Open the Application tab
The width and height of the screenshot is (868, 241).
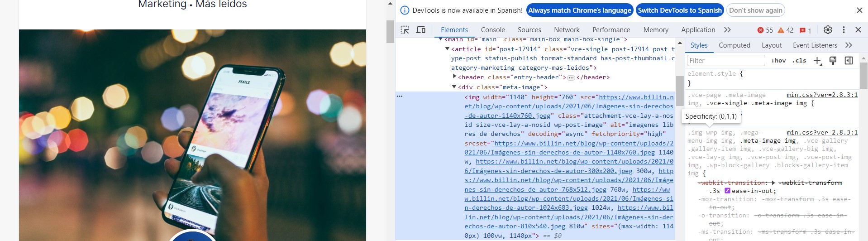[x=698, y=30]
